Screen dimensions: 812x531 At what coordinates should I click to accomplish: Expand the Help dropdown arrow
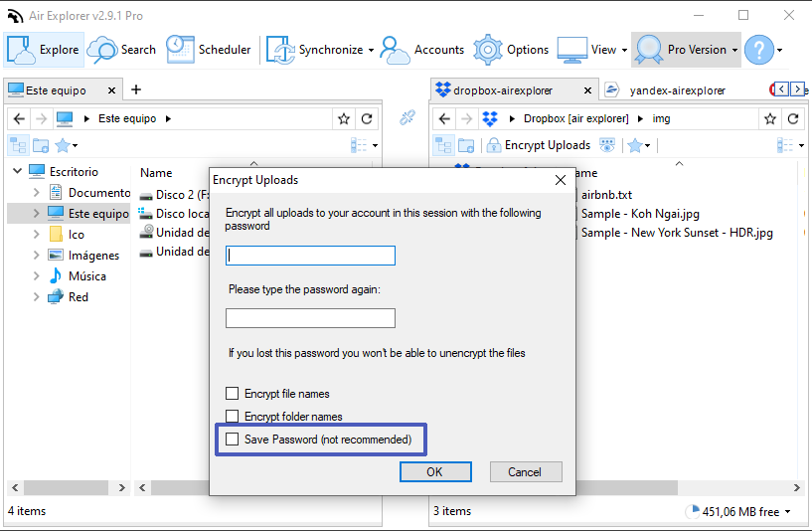pos(780,51)
